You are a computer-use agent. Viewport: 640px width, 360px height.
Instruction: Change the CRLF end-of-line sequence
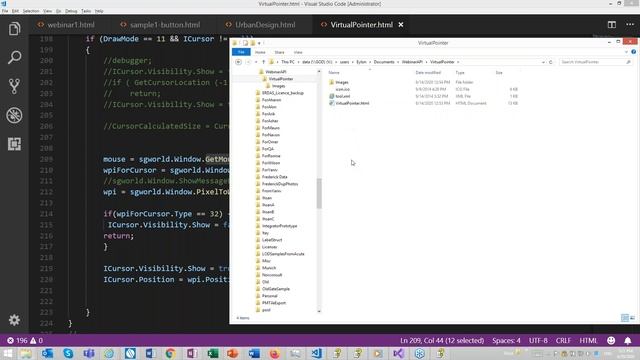click(x=563, y=340)
